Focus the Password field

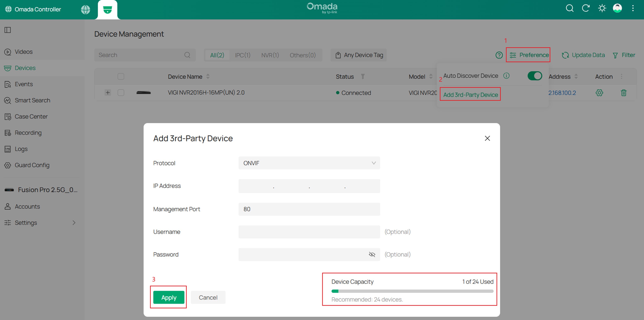coord(309,255)
